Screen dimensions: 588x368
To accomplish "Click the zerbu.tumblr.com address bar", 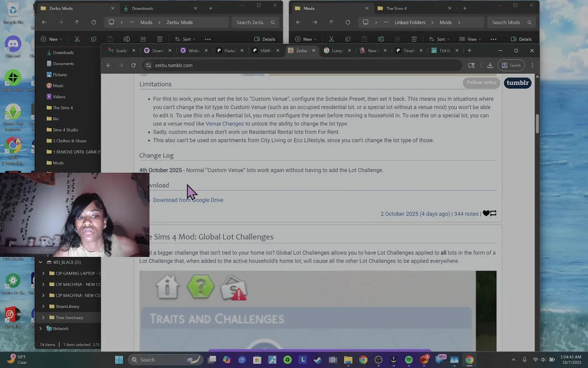I will tap(302, 65).
